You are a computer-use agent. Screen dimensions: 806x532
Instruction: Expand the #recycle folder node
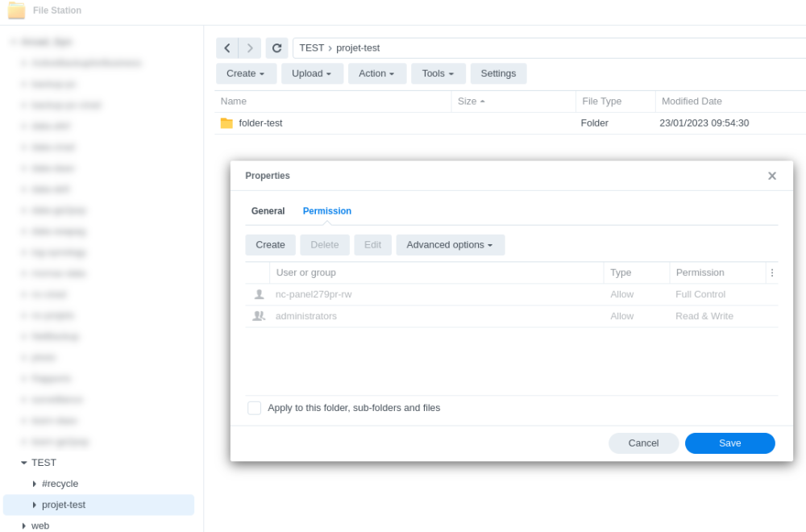35,484
